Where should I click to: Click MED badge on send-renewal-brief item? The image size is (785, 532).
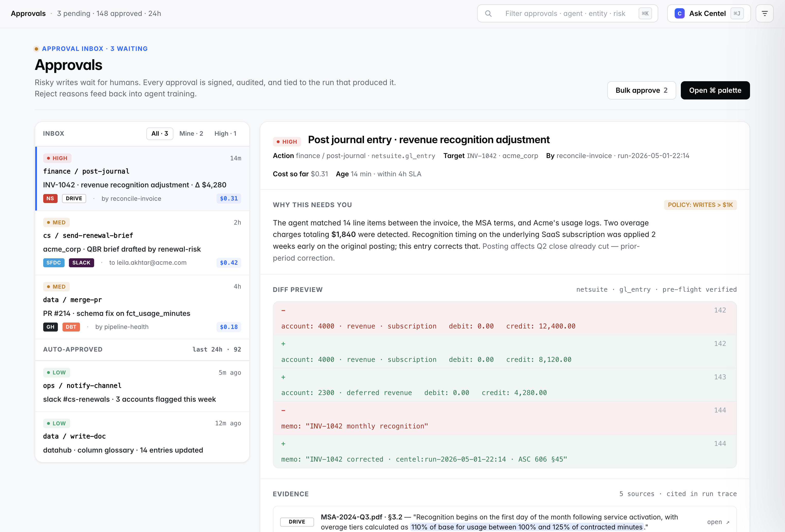coord(56,223)
